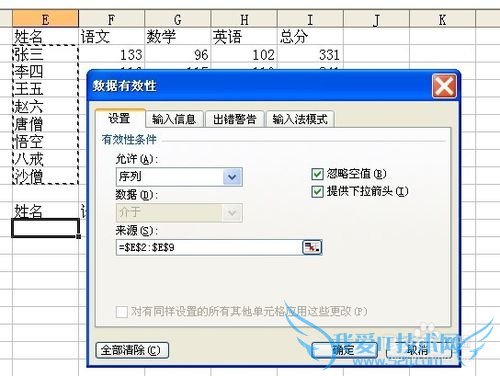Click cell containing 沙僧
500x376 pixels.
pyautogui.click(x=45, y=176)
